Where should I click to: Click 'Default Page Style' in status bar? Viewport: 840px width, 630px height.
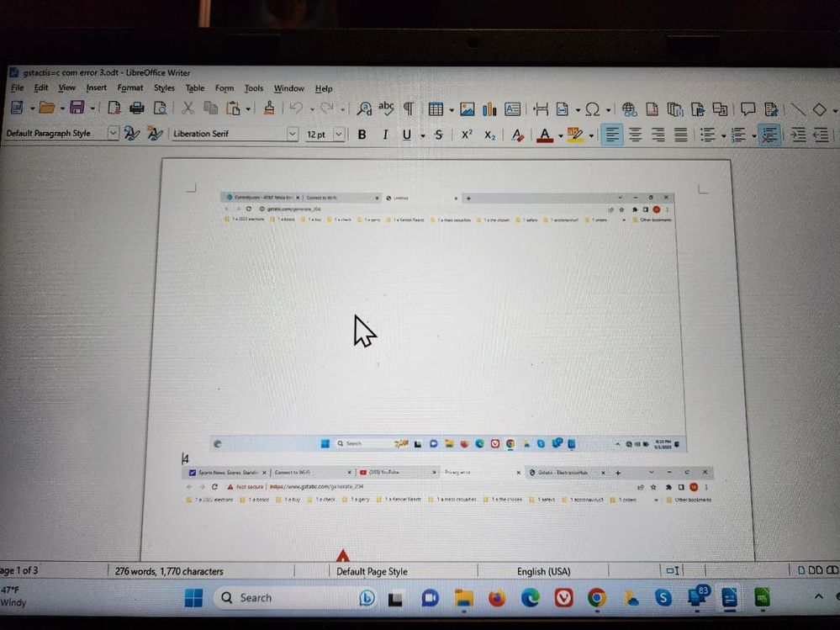click(x=372, y=572)
